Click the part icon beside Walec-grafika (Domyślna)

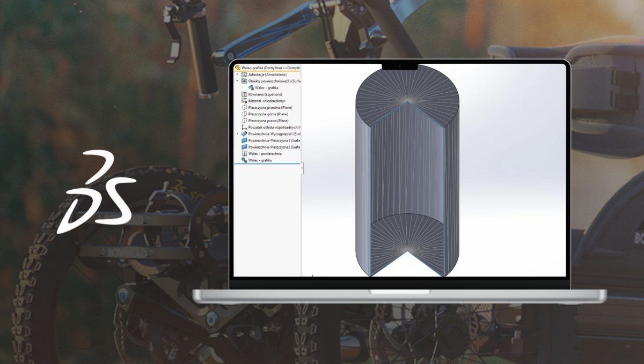238,68
